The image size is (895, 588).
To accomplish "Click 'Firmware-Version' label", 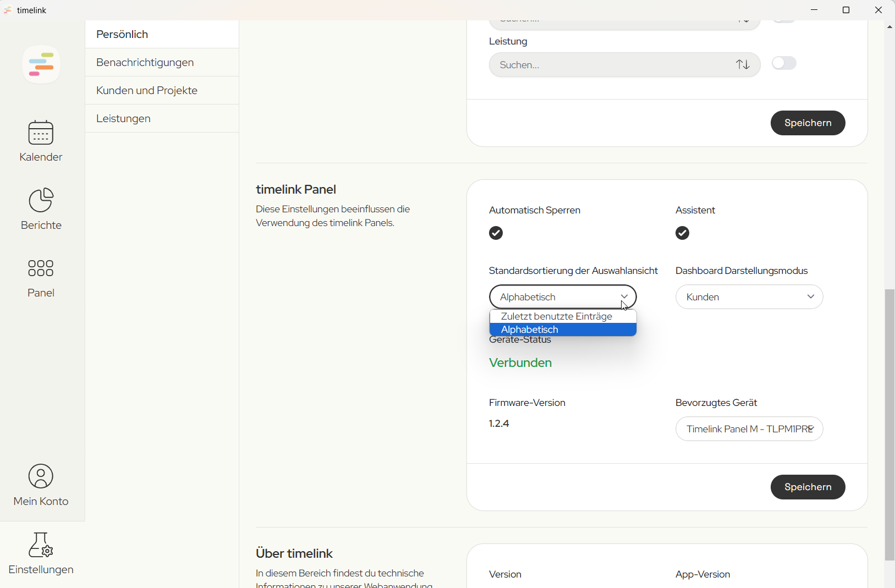I will click(x=527, y=403).
